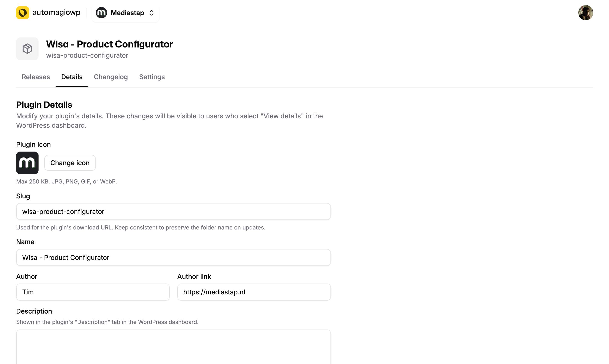609x364 pixels.
Task: Click the Author link field with mediastap.nl
Action: click(254, 292)
